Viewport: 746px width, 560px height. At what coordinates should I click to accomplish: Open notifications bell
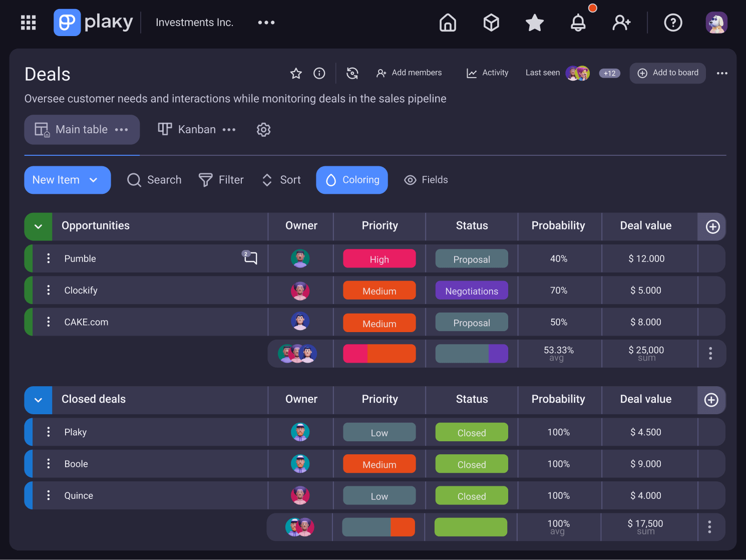578,23
